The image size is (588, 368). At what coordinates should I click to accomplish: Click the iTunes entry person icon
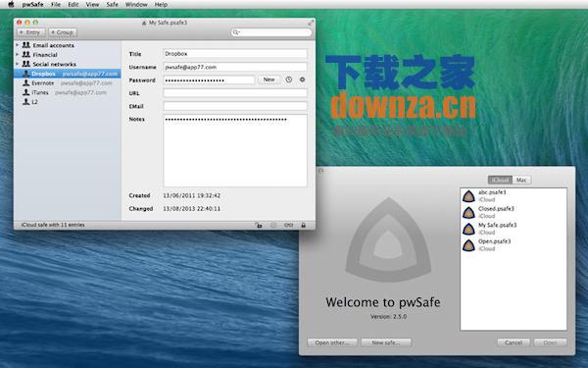coord(25,92)
